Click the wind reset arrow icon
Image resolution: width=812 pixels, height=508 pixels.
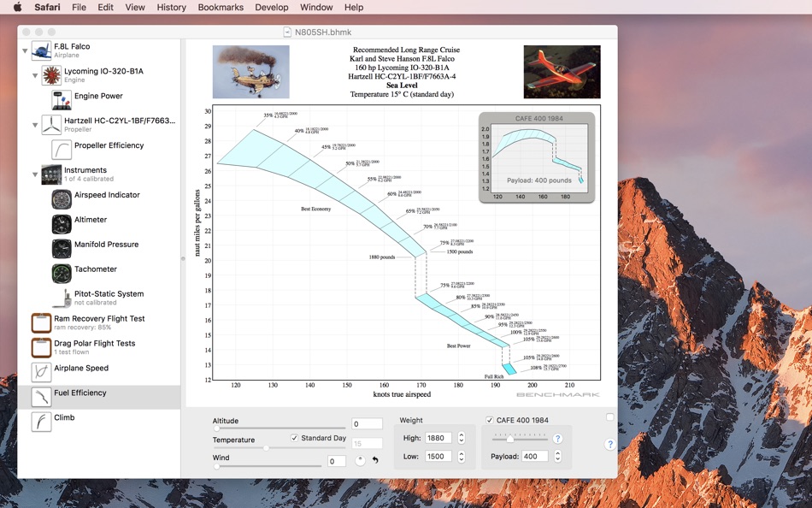[375, 460]
